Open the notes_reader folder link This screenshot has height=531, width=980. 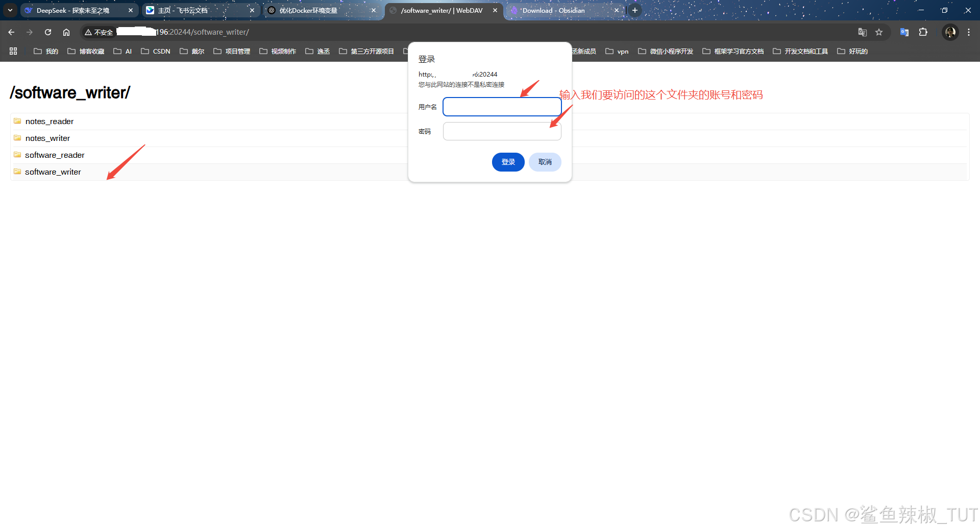point(49,121)
